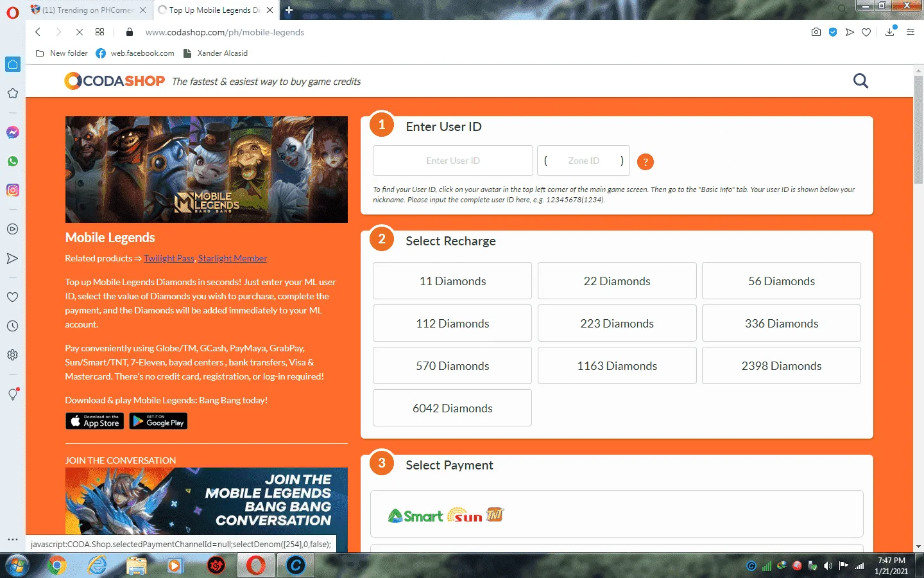The height and width of the screenshot is (578, 924).
Task: Stop loading the Codashop page
Action: [79, 32]
